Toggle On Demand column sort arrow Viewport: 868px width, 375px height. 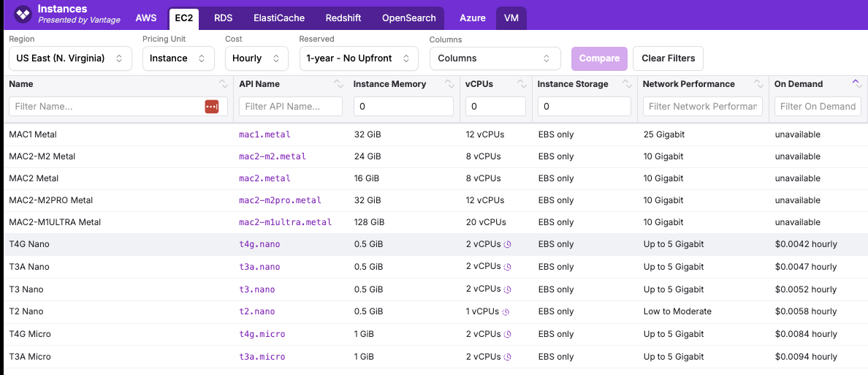tap(856, 84)
